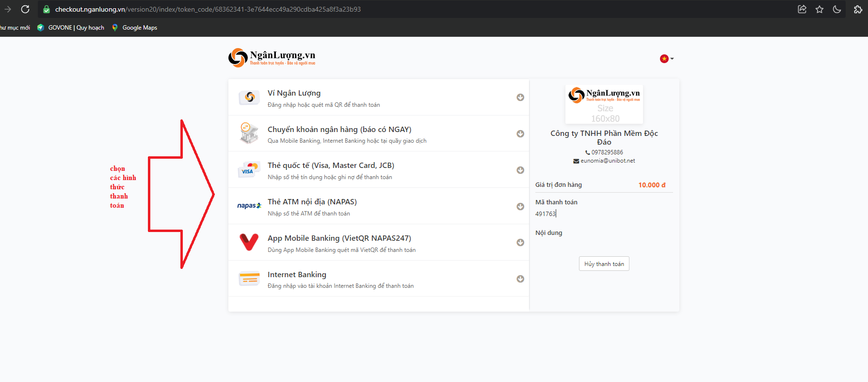Expand Chuyển khoản ngân hàng arrow
This screenshot has width=868, height=382.
[520, 133]
